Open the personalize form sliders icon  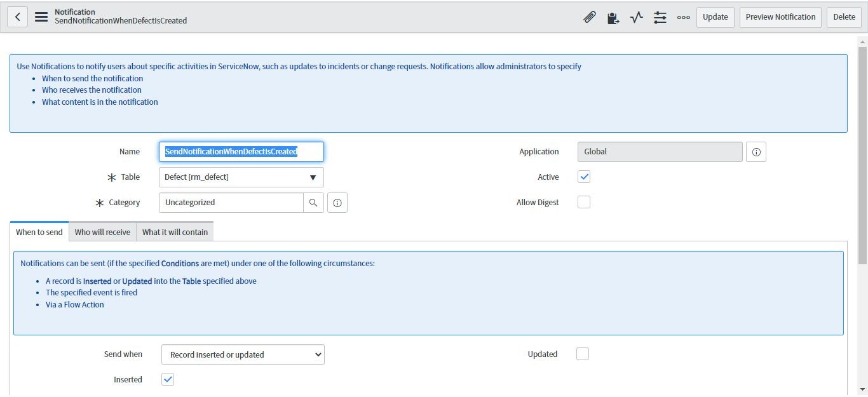660,17
